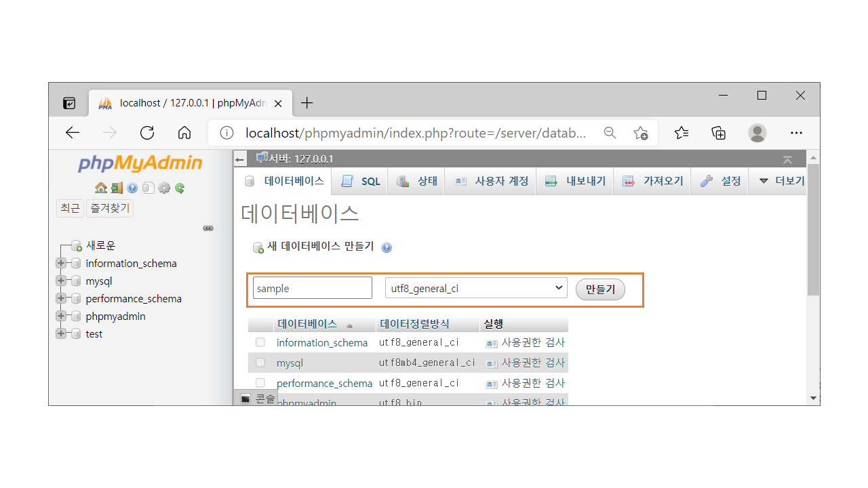
Task: Open phpMyAdmin documentation question mark icon
Action: click(132, 188)
